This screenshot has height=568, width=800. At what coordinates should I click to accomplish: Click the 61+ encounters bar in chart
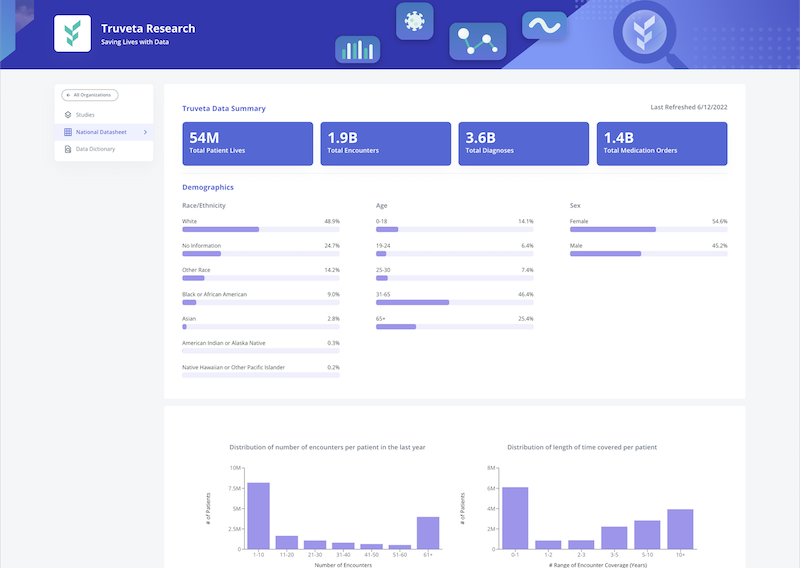pyautogui.click(x=428, y=533)
